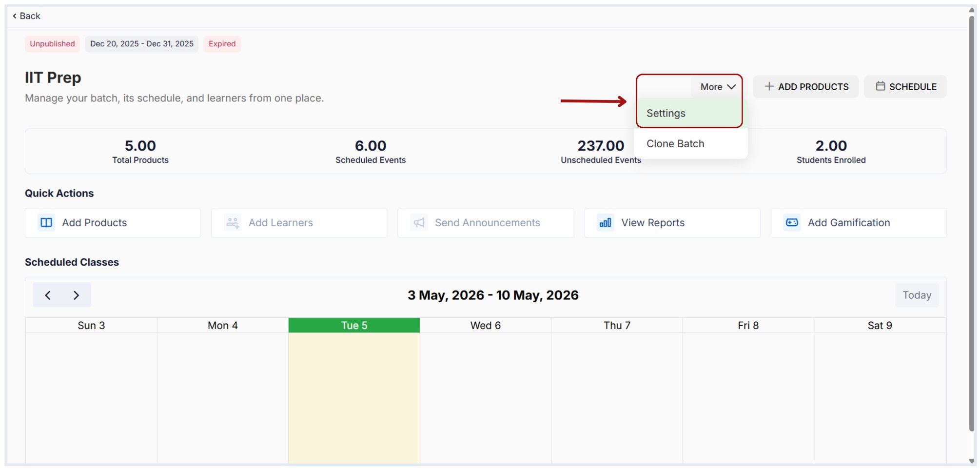The image size is (980, 469).
Task: Select the Sat 9 day header
Action: tap(880, 325)
